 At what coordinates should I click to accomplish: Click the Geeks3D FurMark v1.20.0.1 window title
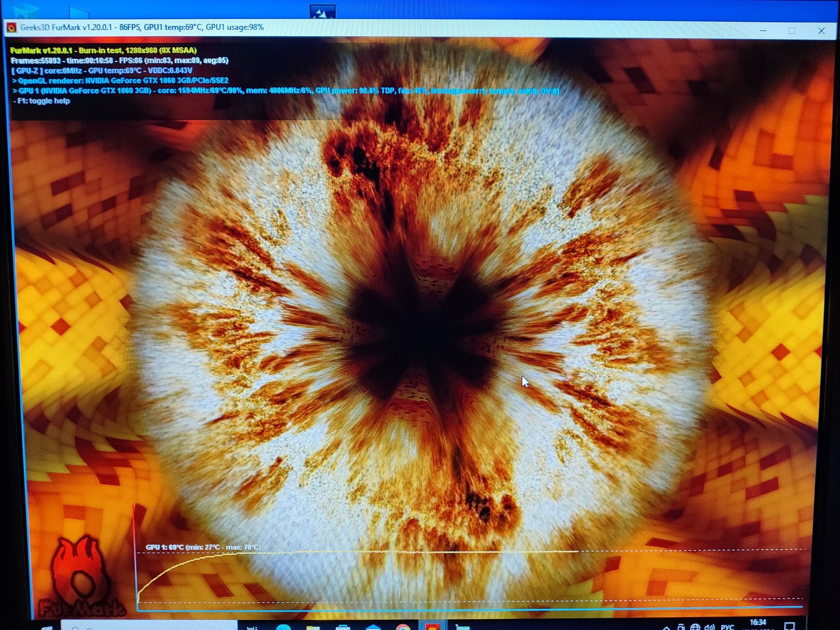click(x=142, y=27)
